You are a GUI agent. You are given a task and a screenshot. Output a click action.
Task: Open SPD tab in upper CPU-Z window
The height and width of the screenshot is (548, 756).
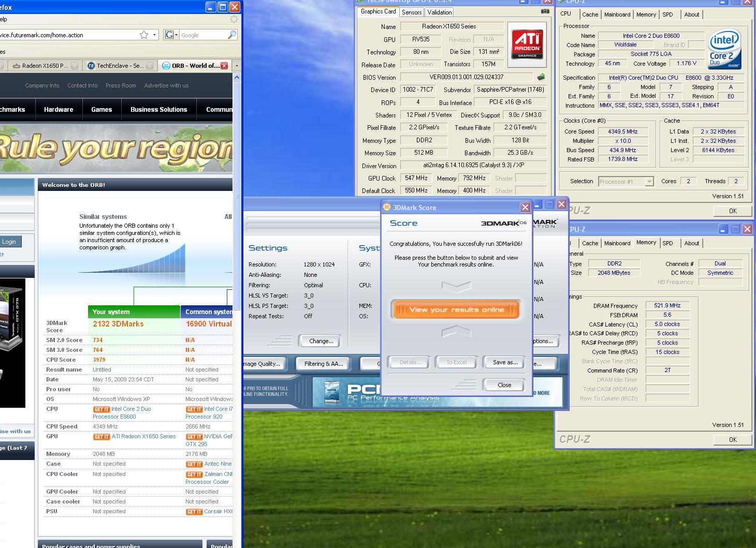pos(668,14)
